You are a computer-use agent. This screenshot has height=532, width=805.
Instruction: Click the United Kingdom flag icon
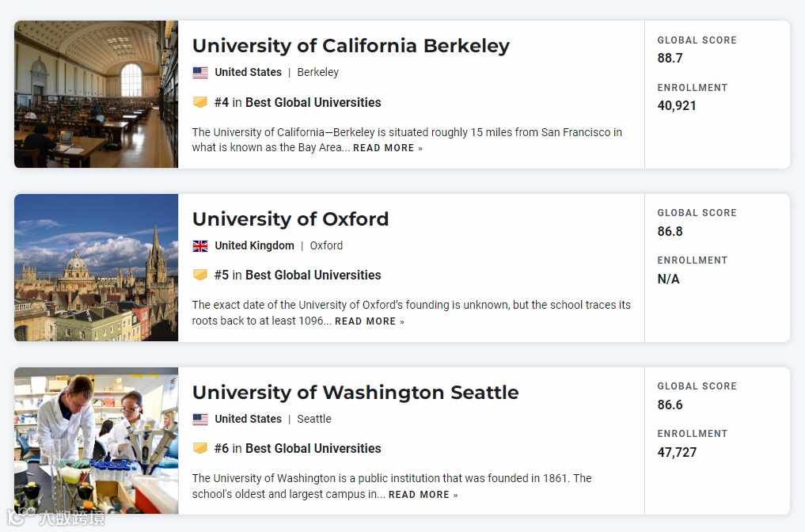pyautogui.click(x=200, y=246)
